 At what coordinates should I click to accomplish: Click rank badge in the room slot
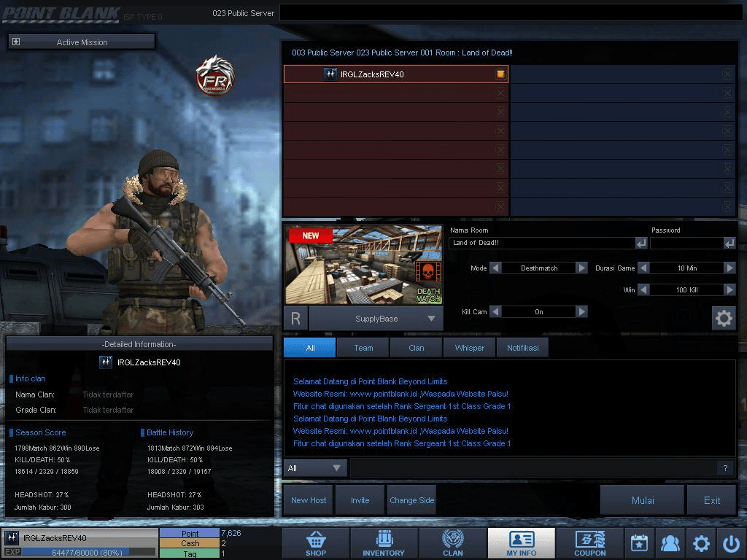[330, 74]
